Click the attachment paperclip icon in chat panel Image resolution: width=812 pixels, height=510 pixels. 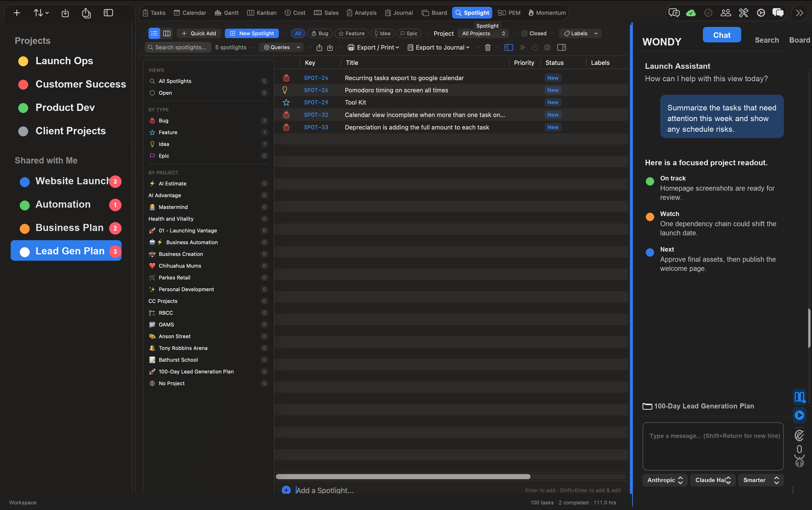pyautogui.click(x=799, y=435)
